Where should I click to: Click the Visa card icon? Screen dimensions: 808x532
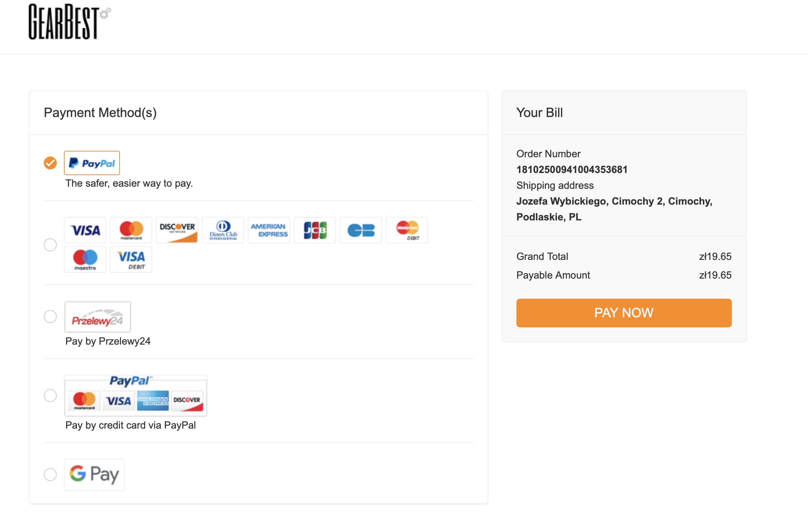coord(85,230)
